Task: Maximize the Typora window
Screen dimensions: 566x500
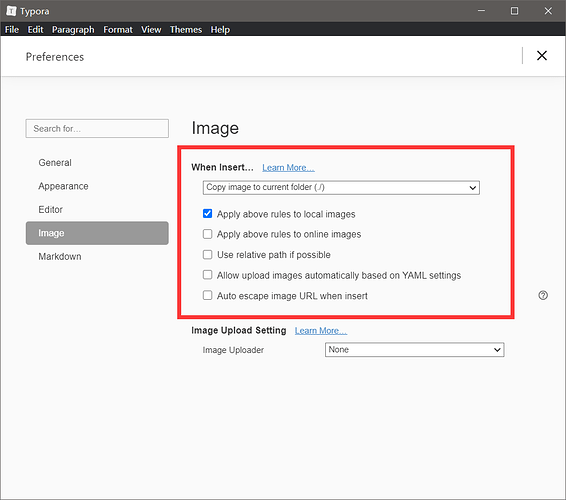Action: point(514,11)
